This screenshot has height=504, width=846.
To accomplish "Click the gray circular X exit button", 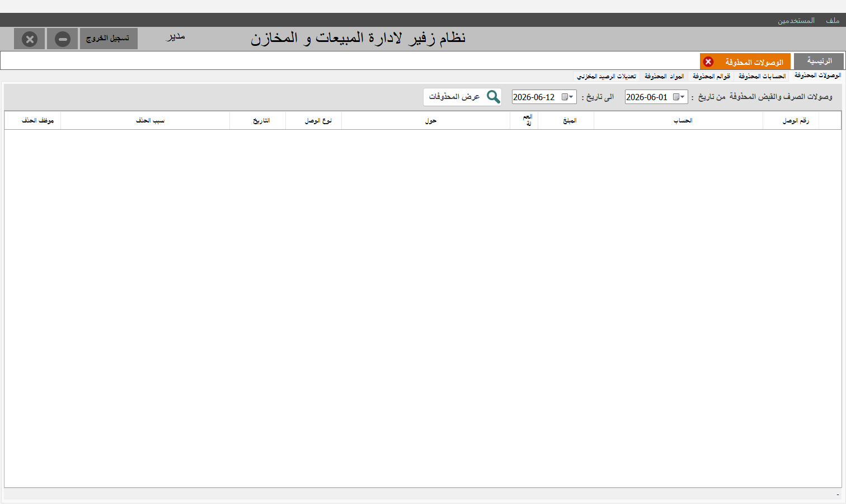I will click(x=30, y=39).
